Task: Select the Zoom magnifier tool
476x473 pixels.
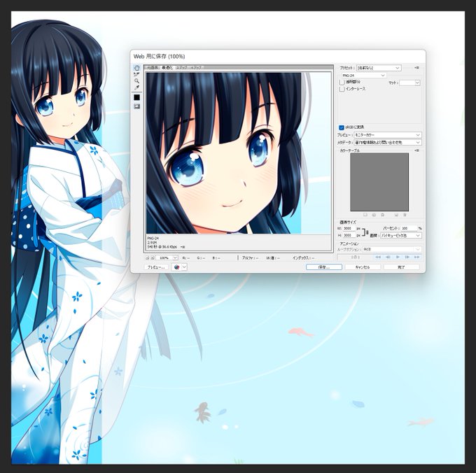Action: [137, 81]
